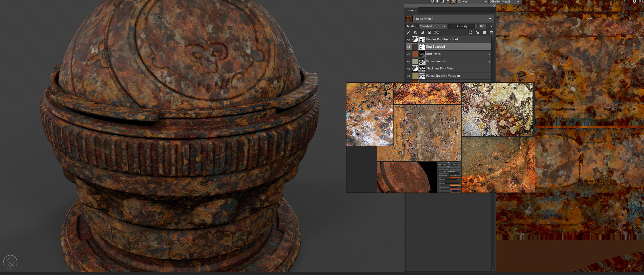This screenshot has height=275, width=644.
Task: Click the single-view square icon in the top bar
Action: click(x=442, y=1)
